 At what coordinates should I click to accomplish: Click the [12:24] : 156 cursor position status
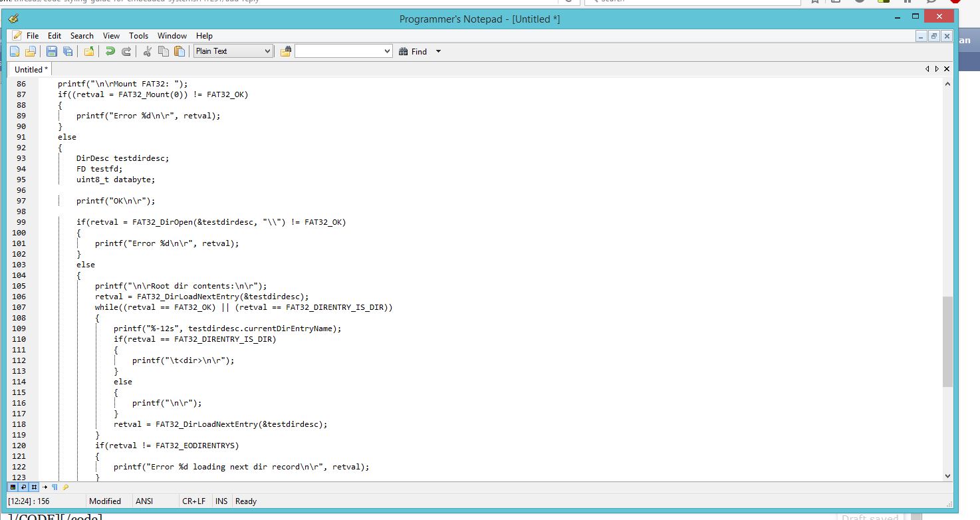pos(29,501)
